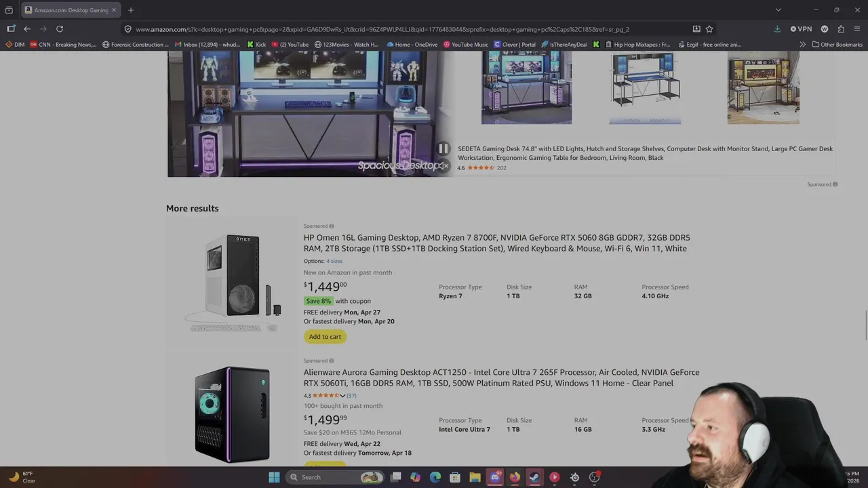Open the VPN toolbar button
The height and width of the screenshot is (488, 868).
[x=801, y=29]
